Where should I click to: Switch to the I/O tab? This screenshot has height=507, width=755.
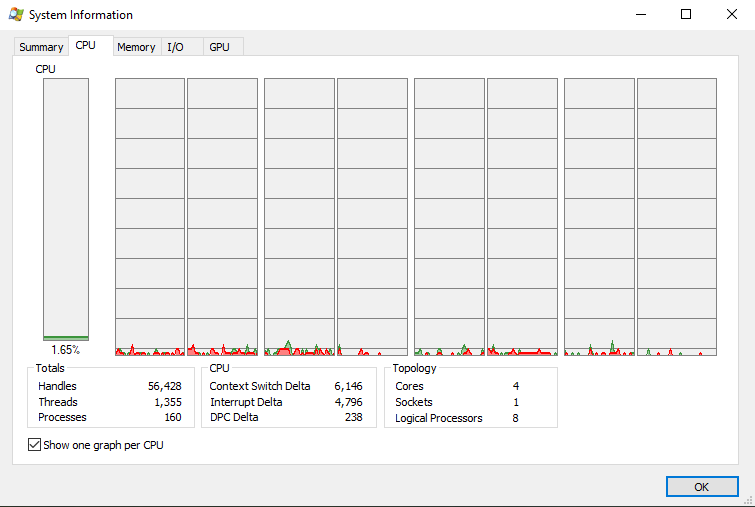coord(176,47)
